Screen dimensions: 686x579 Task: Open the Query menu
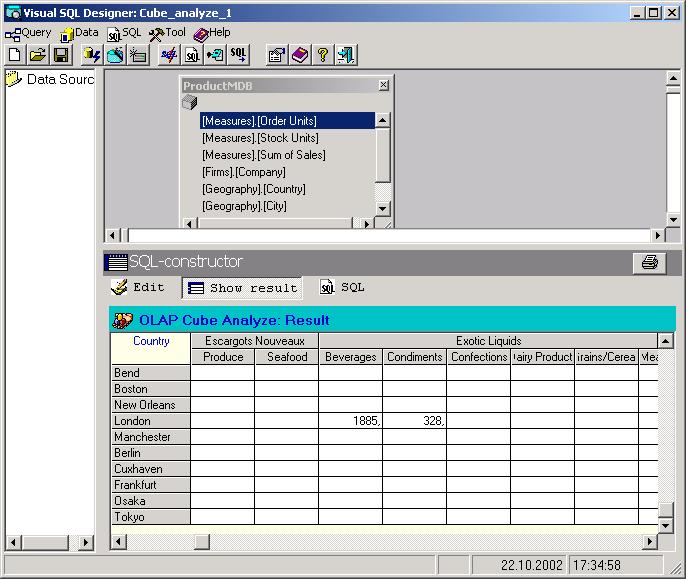click(x=28, y=33)
